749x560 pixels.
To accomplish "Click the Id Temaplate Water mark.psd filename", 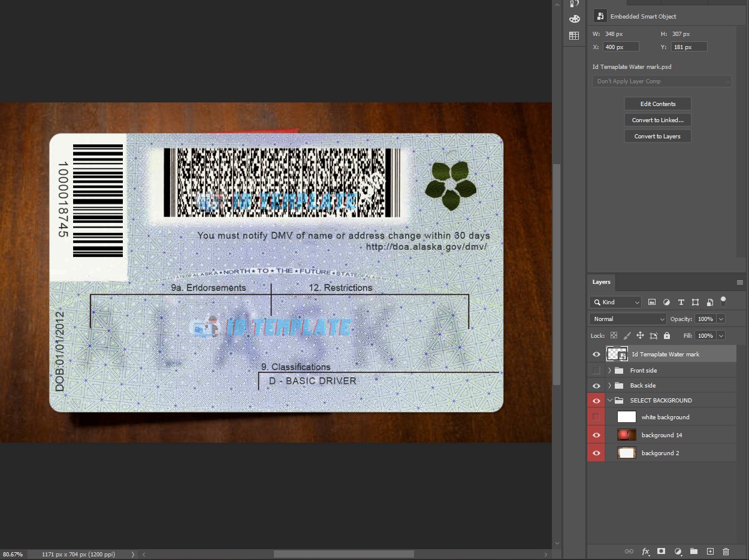I will point(632,67).
